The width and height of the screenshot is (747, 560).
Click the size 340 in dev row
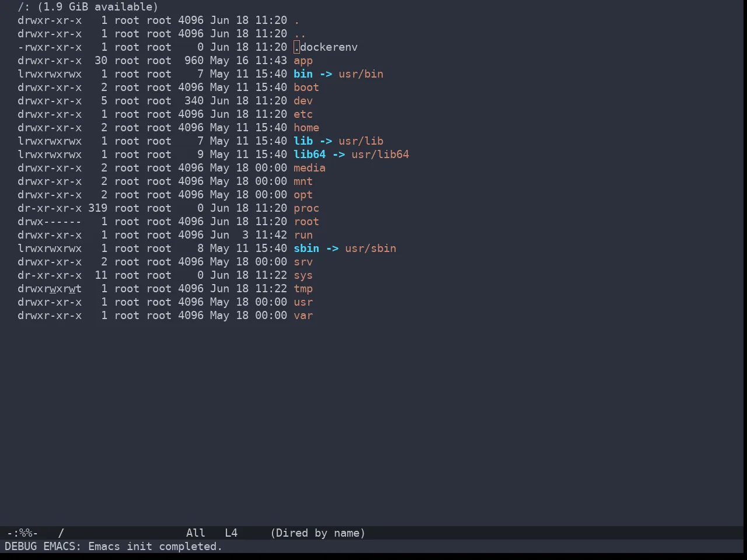[x=194, y=101]
